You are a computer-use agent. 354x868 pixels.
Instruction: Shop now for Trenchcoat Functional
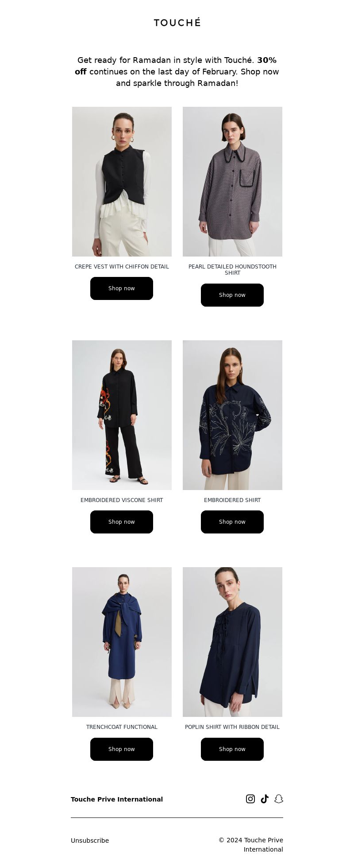122,749
